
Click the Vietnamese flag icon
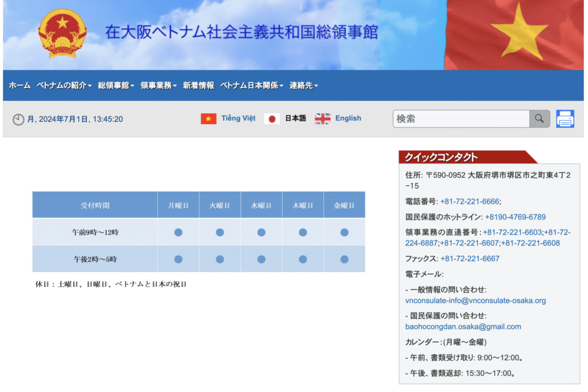coord(208,119)
